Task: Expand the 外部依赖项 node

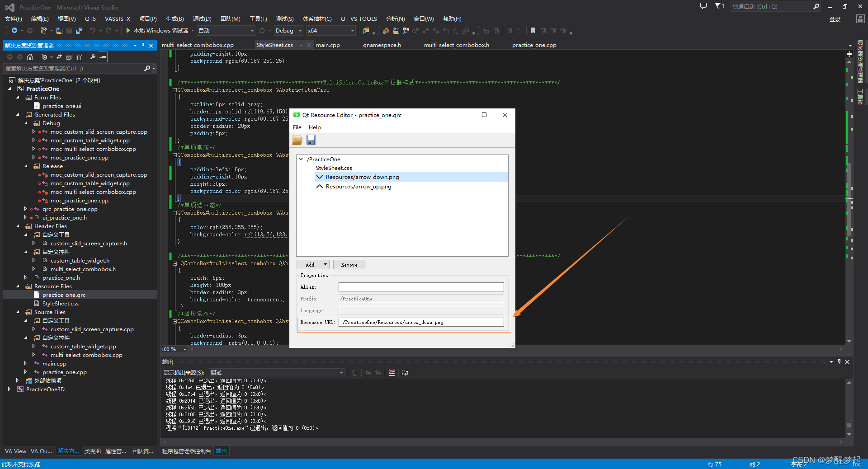Action: [18, 380]
